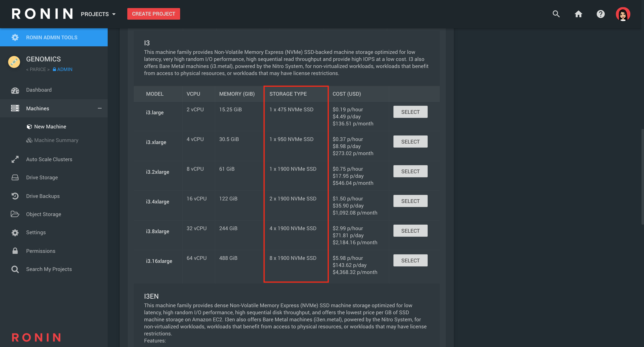The height and width of the screenshot is (347, 644).
Task: Open Machine Summary submenu item
Action: pyautogui.click(x=56, y=140)
